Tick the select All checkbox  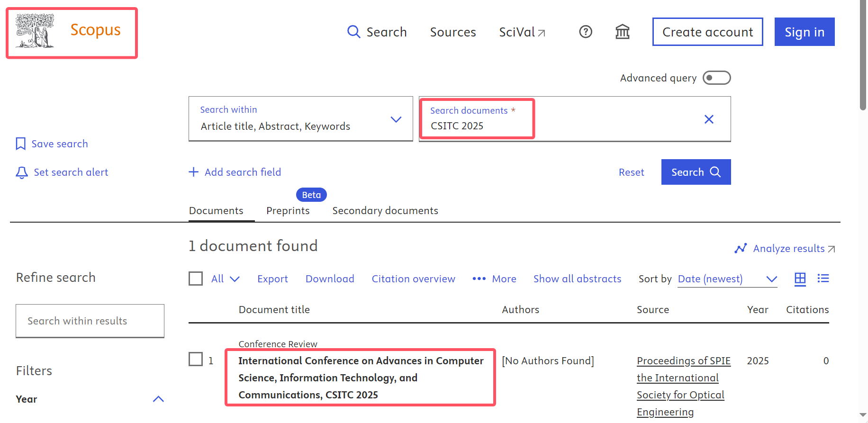(196, 279)
